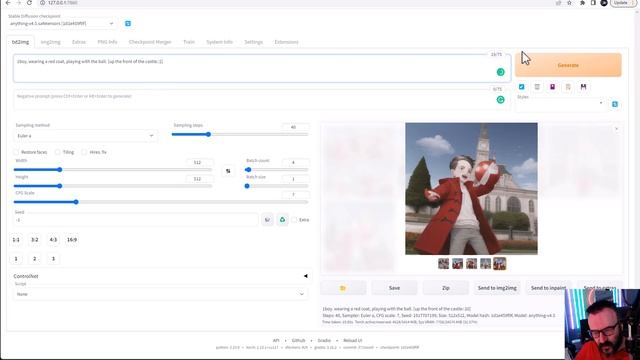
Task: Switch to the img2img tab
Action: click(x=51, y=42)
